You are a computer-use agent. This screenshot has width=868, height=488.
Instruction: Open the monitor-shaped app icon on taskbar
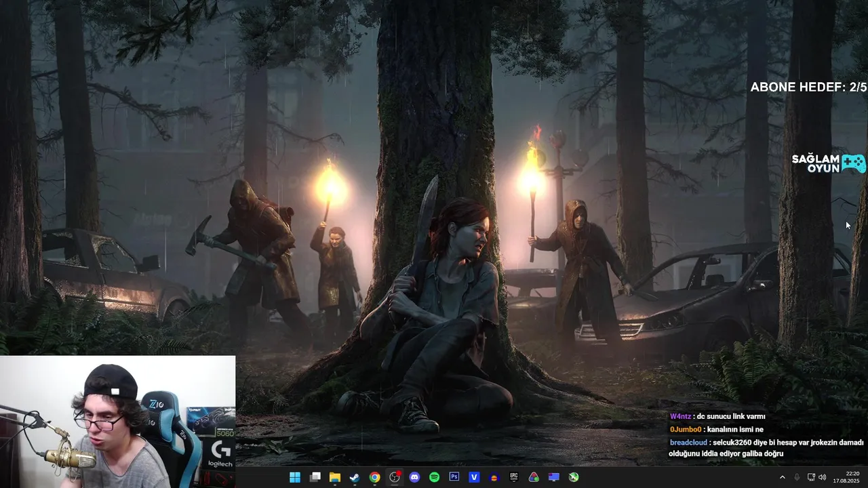tap(554, 477)
